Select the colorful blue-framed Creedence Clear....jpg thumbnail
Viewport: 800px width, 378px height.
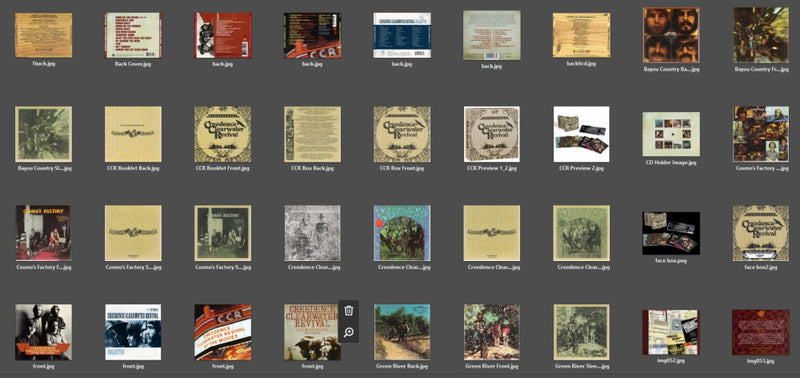click(402, 233)
